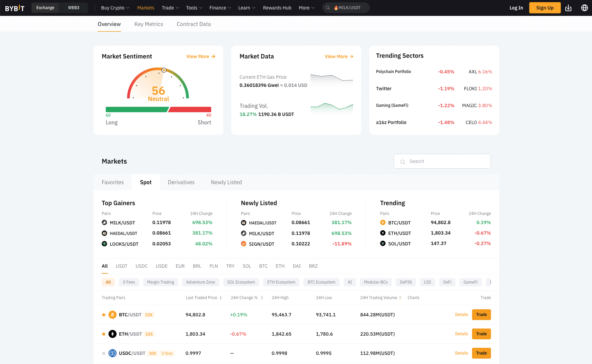Click the Bybit logo
Screen dimensions: 592x364
[x=15, y=8]
